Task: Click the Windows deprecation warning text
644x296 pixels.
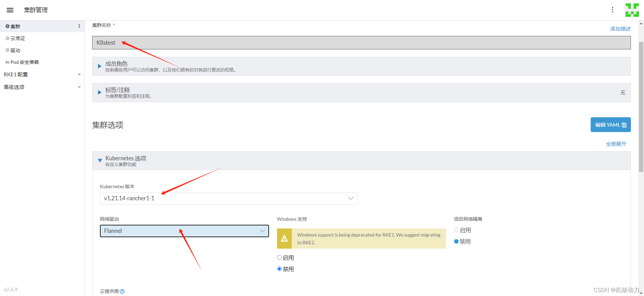Action: point(369,239)
